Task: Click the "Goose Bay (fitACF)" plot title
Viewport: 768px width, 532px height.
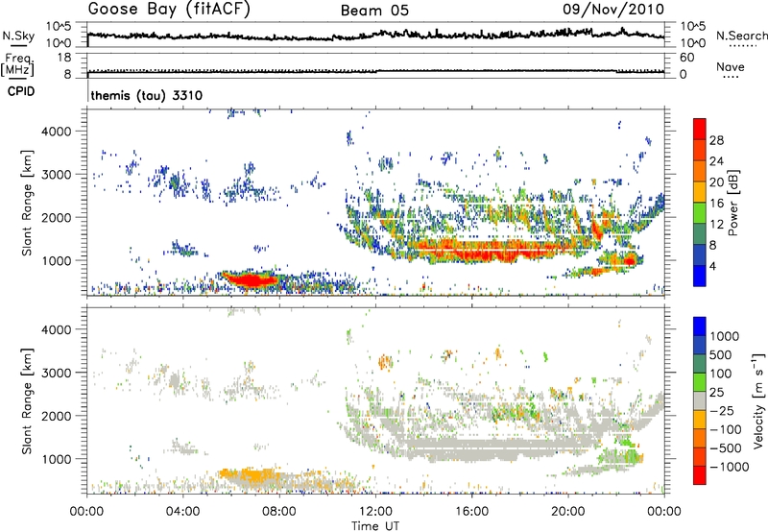Action: click(x=169, y=10)
